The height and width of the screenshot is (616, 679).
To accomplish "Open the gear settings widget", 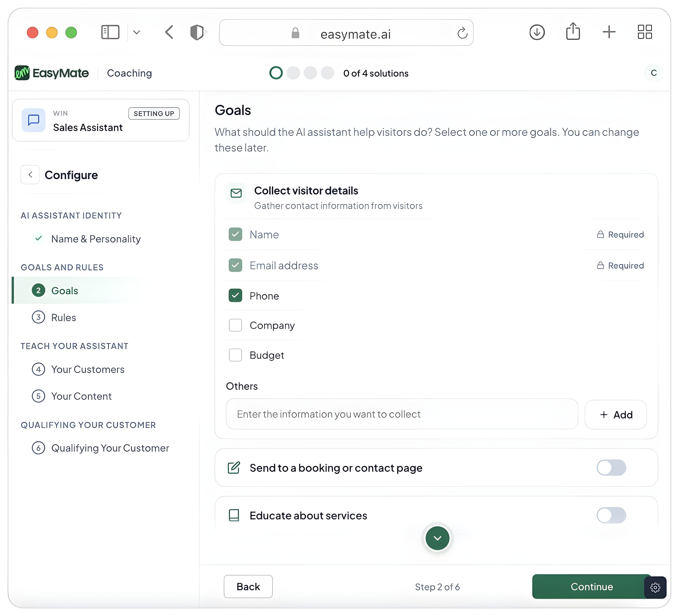I will [655, 588].
